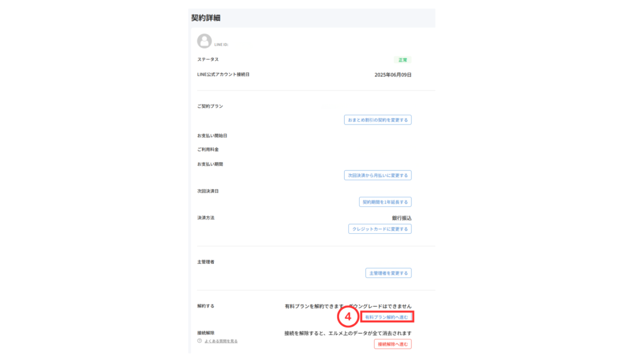Click the 銀行振込 payment method value
Image resolution: width=644 pixels, height=362 pixels.
(x=401, y=218)
